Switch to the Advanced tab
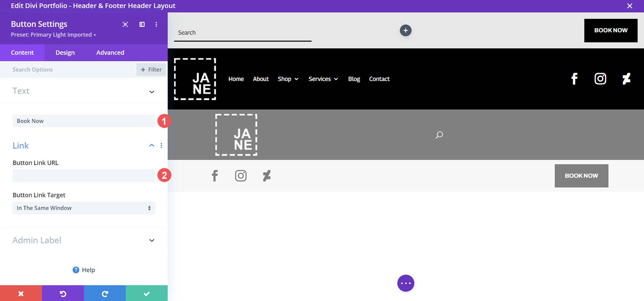 pos(110,53)
